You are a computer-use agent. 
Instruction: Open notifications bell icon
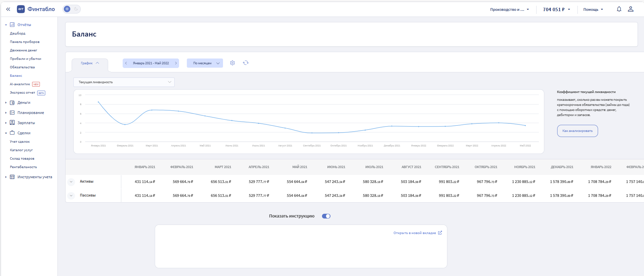pos(619,9)
